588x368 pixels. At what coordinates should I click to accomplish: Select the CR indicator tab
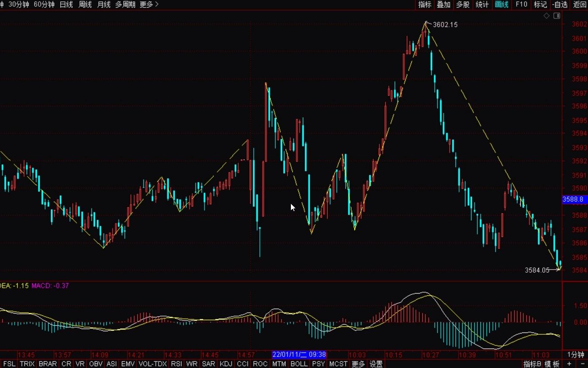(x=66, y=364)
